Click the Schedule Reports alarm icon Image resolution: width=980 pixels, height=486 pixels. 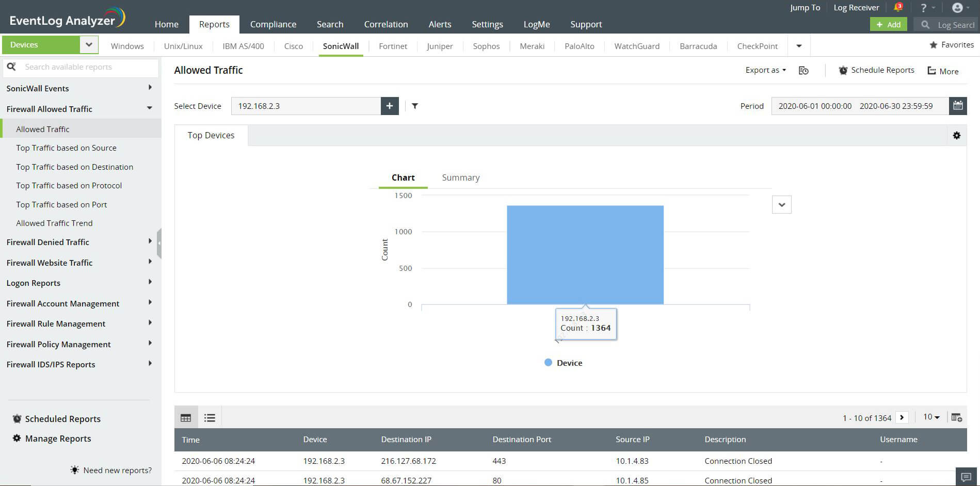point(843,70)
